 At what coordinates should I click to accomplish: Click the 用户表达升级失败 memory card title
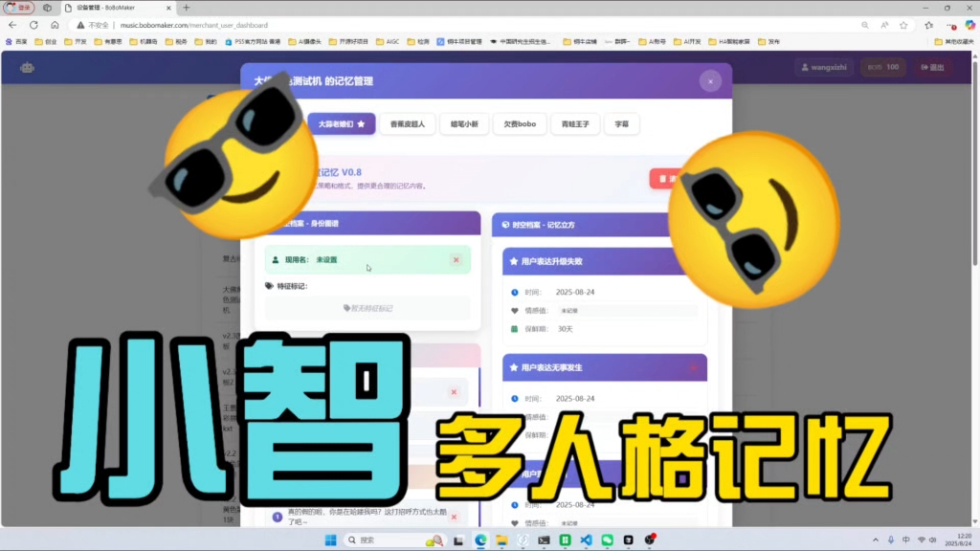552,261
